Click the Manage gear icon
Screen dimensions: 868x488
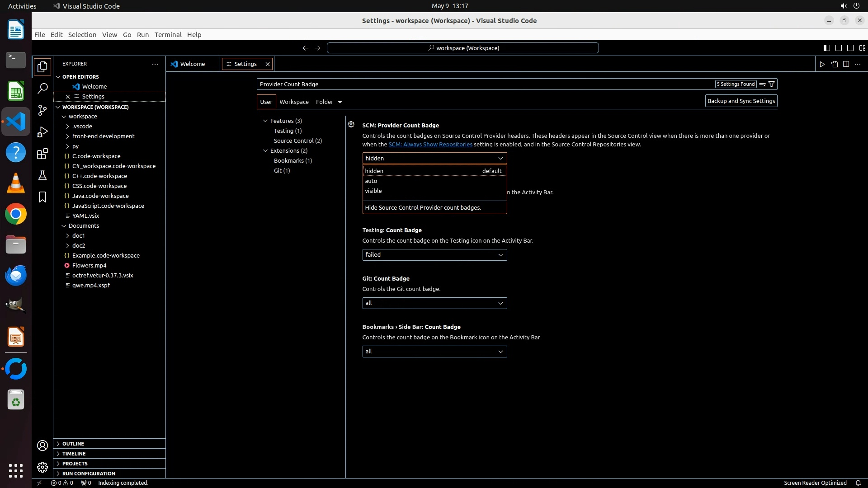pos(42,467)
